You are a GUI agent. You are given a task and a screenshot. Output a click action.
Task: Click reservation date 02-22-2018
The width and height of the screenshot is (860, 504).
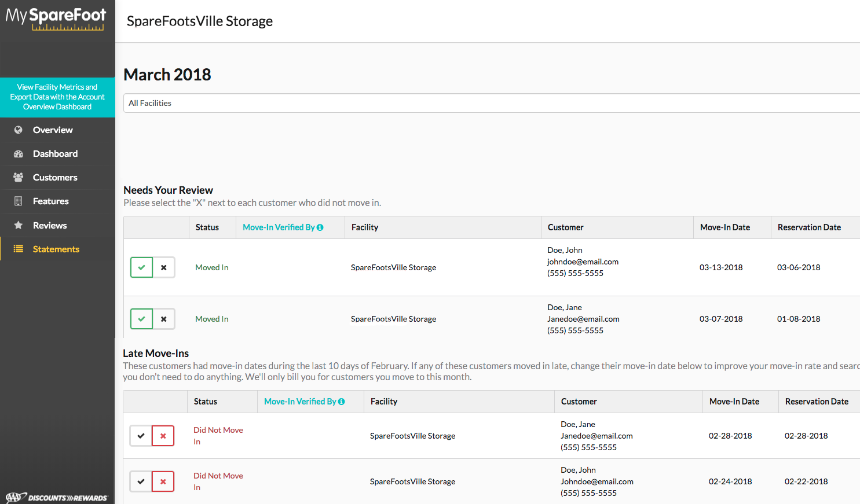tap(806, 481)
